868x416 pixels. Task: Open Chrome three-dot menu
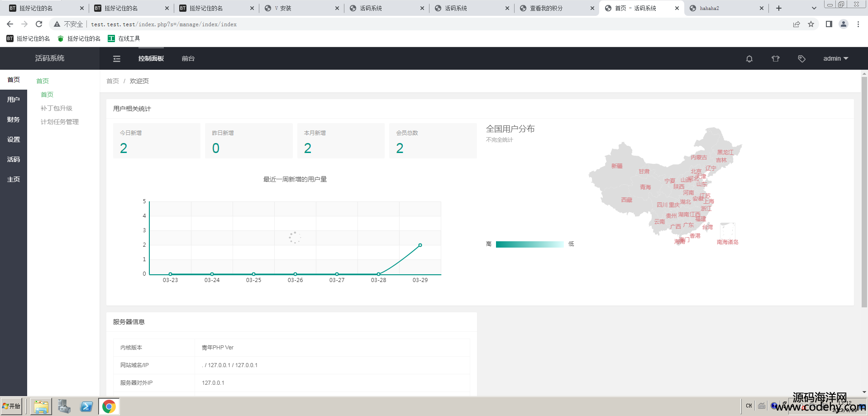(858, 24)
